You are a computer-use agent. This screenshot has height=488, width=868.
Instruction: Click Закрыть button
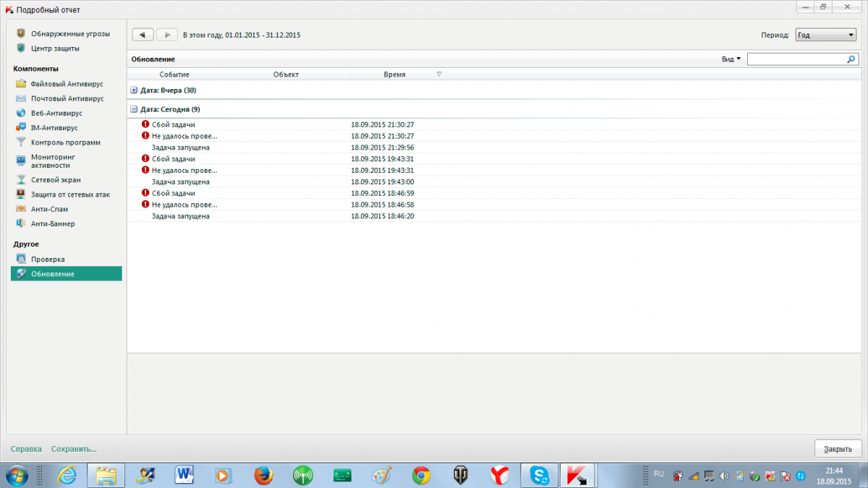click(x=838, y=449)
